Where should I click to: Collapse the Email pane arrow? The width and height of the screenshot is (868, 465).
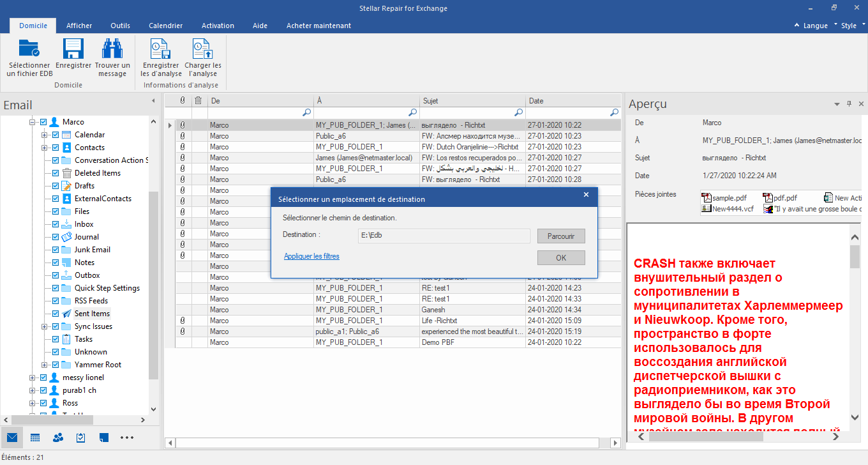[x=153, y=101]
